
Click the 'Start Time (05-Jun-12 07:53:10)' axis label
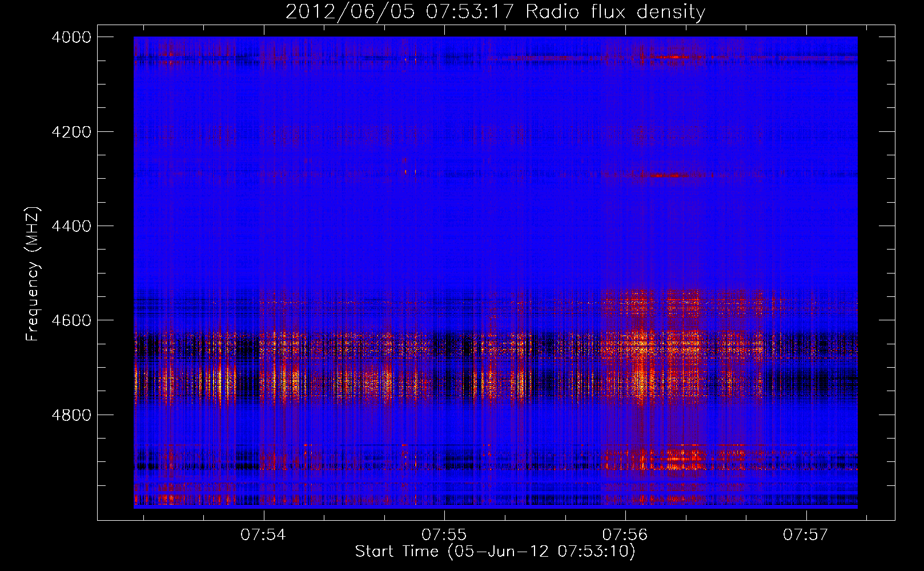(495, 552)
